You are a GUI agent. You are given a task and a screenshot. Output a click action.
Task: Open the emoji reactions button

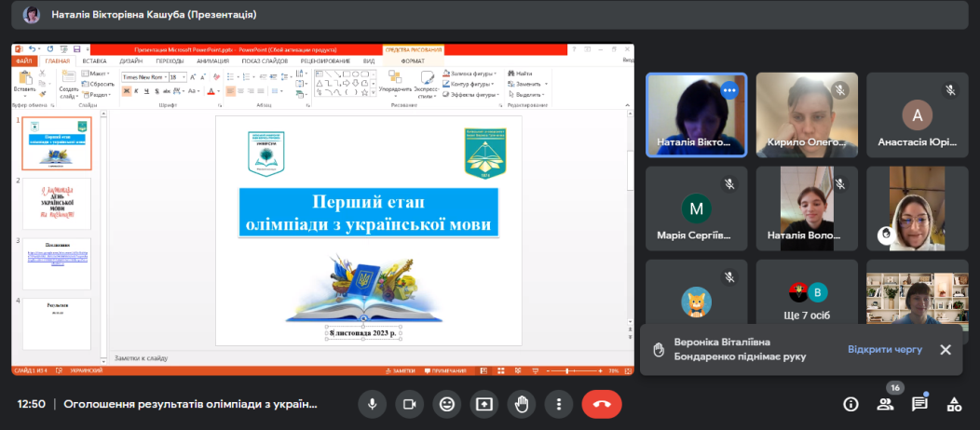point(447,404)
